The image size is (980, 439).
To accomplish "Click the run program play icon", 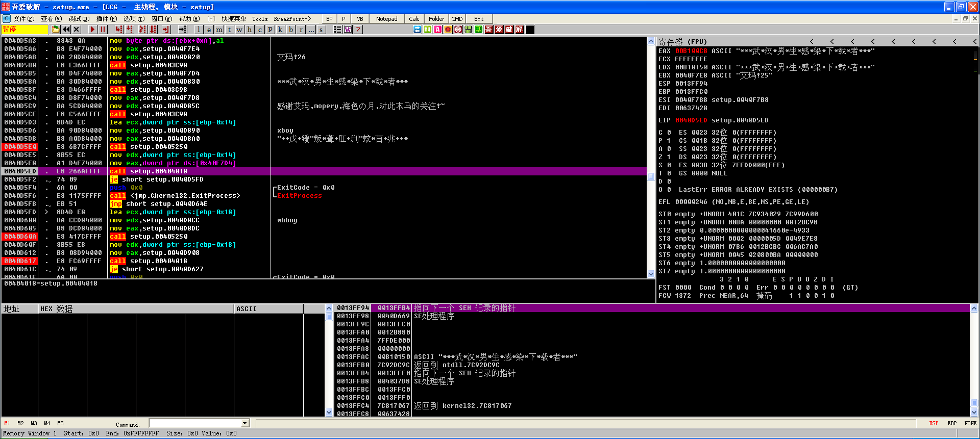I will [x=92, y=30].
